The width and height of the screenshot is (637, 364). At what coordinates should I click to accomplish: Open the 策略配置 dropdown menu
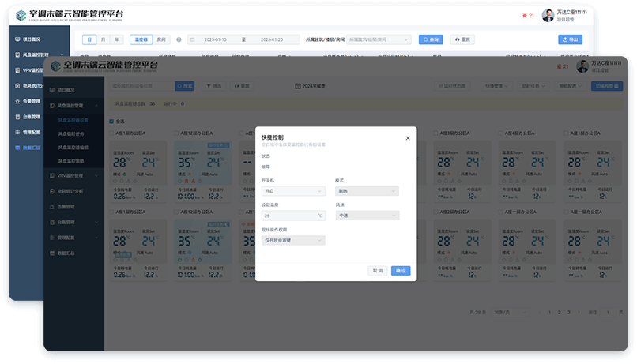click(x=571, y=86)
